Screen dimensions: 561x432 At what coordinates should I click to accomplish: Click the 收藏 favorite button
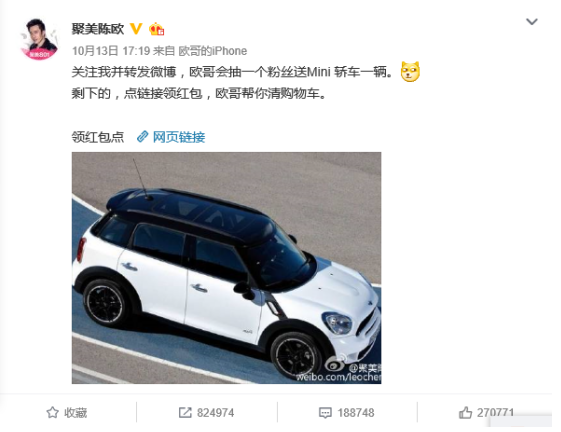pos(67,413)
